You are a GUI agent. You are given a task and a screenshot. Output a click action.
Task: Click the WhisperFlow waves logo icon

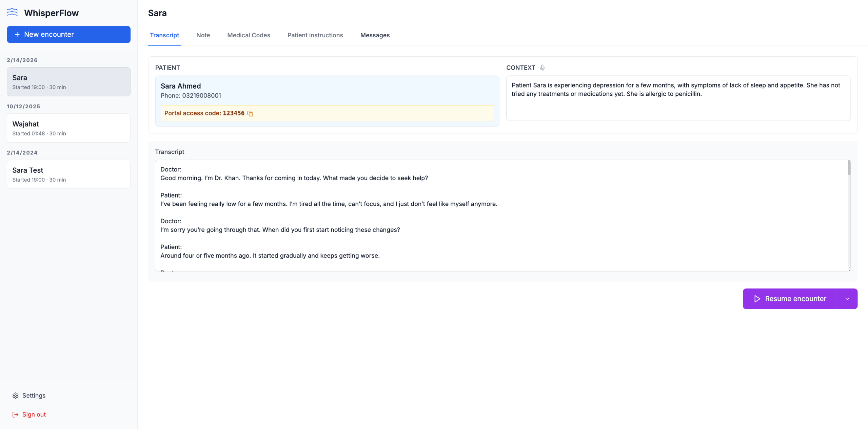coord(12,13)
